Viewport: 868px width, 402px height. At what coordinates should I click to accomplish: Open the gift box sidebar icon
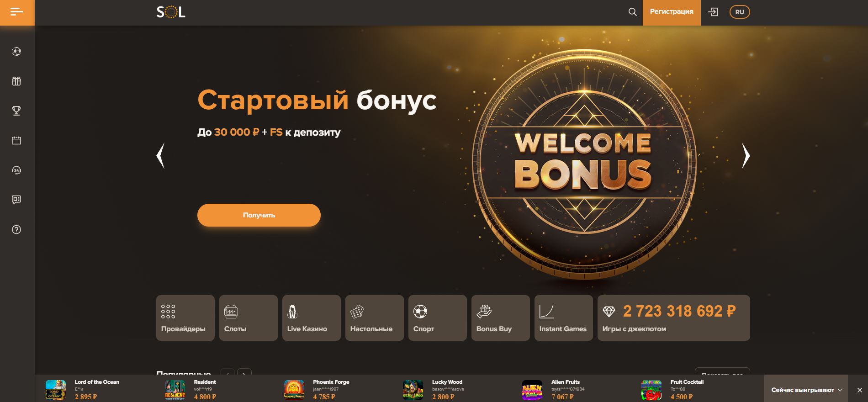[x=16, y=81]
